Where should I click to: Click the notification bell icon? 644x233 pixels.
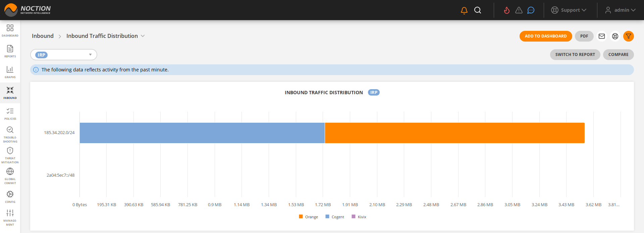tap(464, 10)
